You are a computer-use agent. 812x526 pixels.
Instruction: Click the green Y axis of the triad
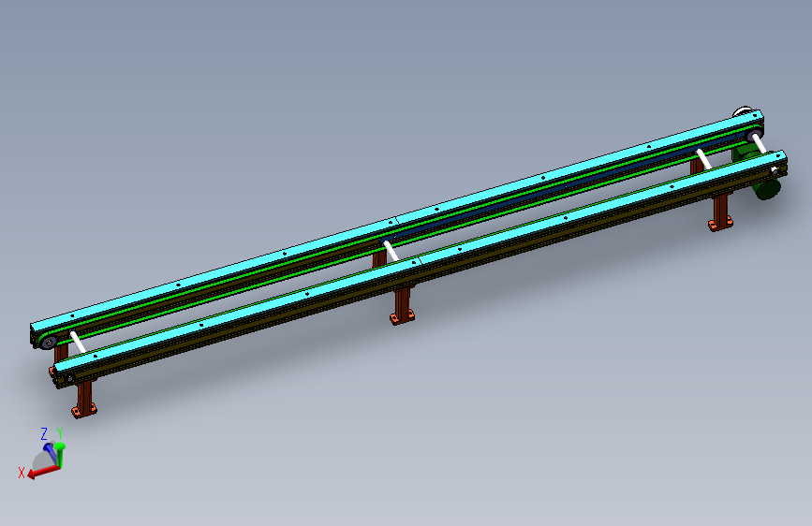click(x=60, y=454)
